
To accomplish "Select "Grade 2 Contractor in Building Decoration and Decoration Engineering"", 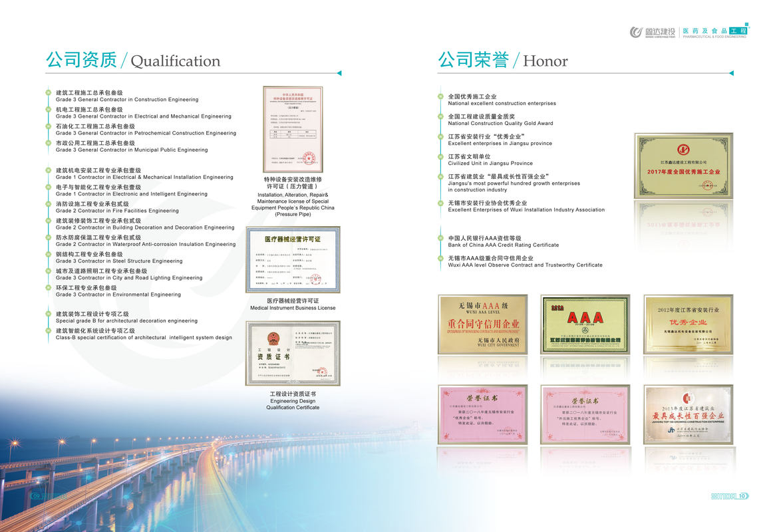I will coord(145,227).
